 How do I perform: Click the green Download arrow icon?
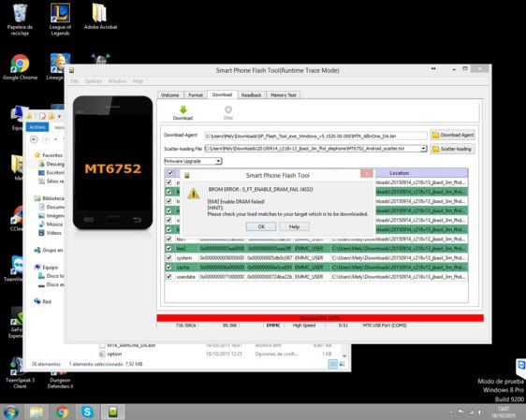[183, 109]
